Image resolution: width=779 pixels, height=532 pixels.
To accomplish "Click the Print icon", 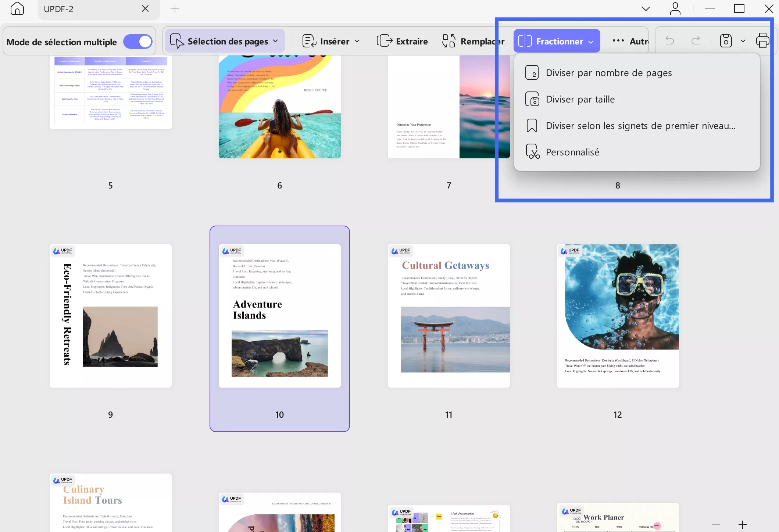I will pos(762,41).
